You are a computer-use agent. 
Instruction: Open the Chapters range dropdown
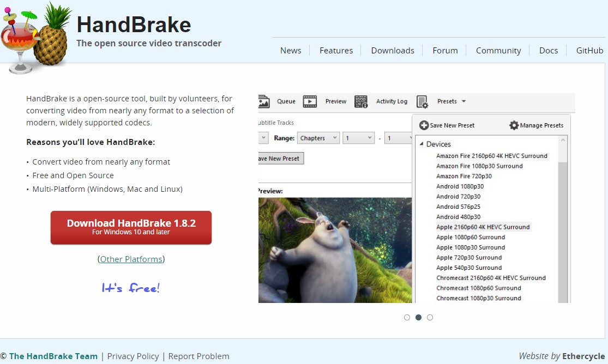pyautogui.click(x=318, y=138)
